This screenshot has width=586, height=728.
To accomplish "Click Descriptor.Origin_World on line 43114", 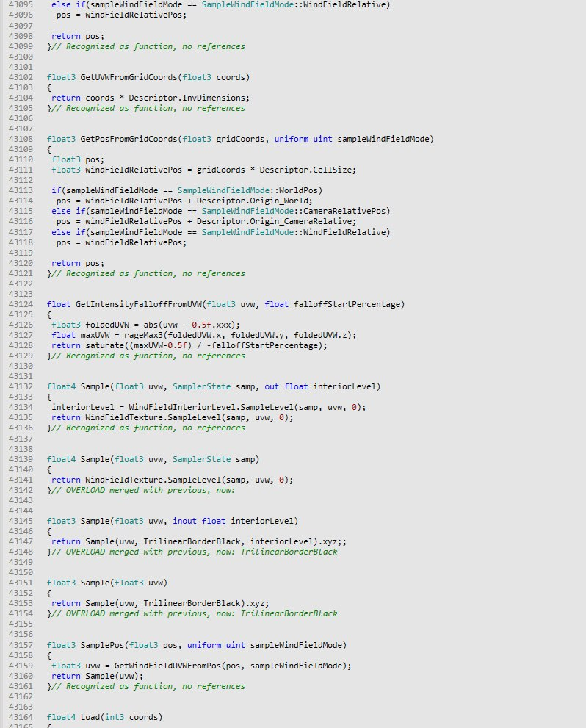I will [x=254, y=201].
